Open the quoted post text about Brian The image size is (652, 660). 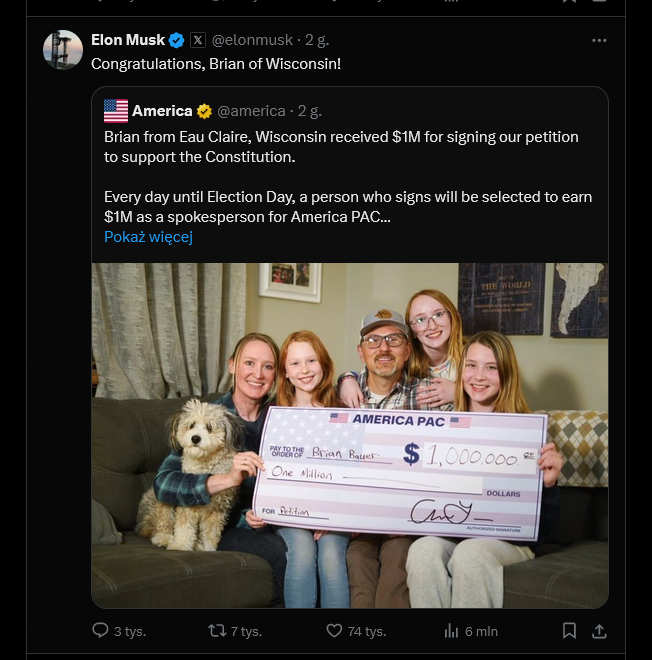point(341,146)
